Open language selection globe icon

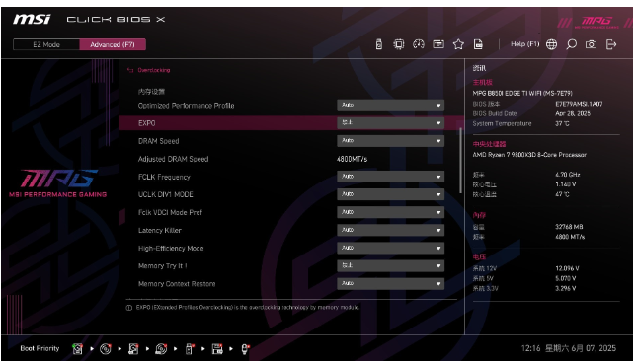click(x=551, y=44)
